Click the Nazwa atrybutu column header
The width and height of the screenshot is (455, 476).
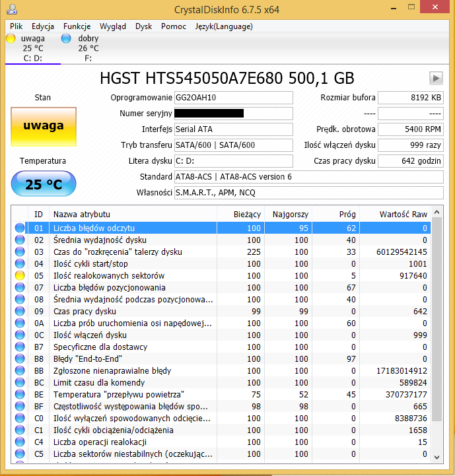[x=133, y=215]
